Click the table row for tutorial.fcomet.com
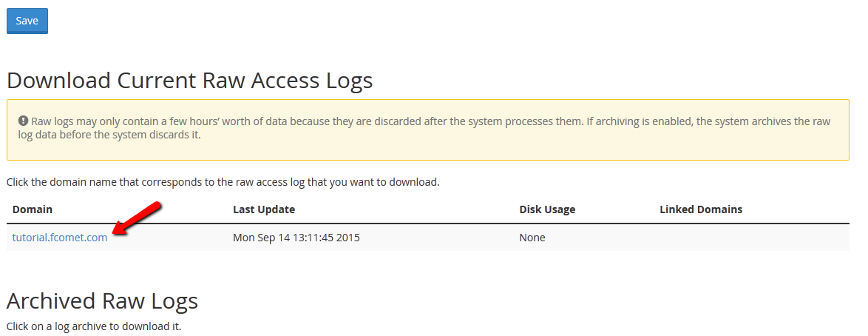 427,238
